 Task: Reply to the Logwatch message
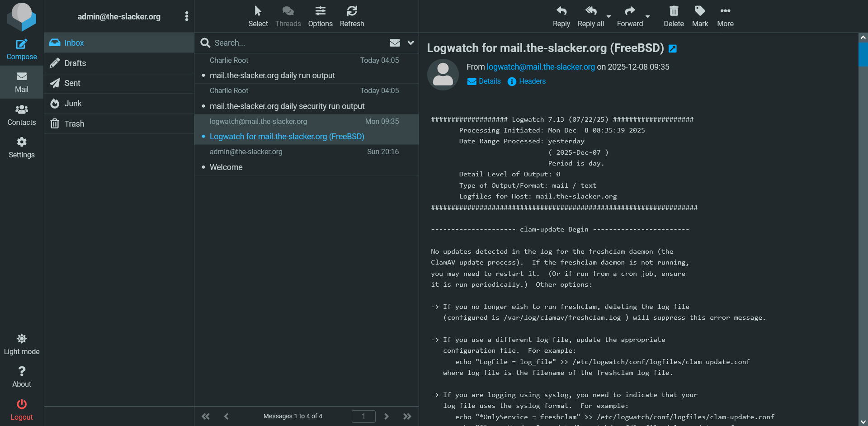click(561, 15)
